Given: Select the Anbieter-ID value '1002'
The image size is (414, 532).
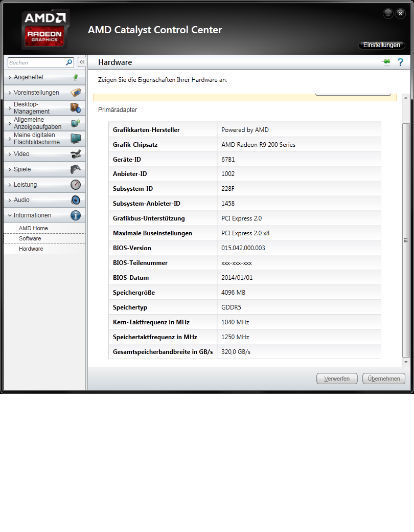Looking at the screenshot, I should click(228, 174).
